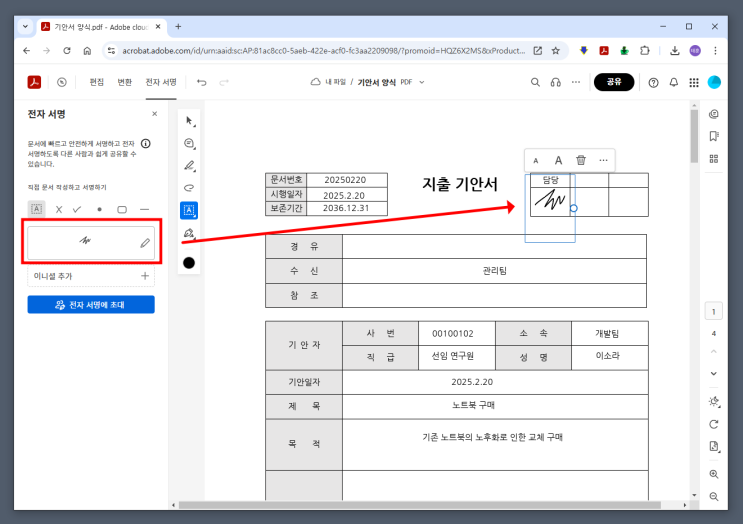Open the notifications bell
The image size is (743, 524).
click(x=673, y=82)
